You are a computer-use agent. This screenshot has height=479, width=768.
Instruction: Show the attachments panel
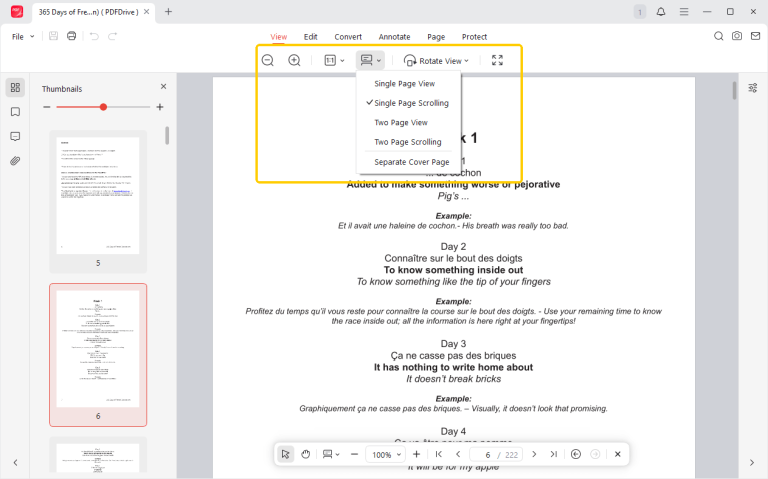[x=15, y=160]
